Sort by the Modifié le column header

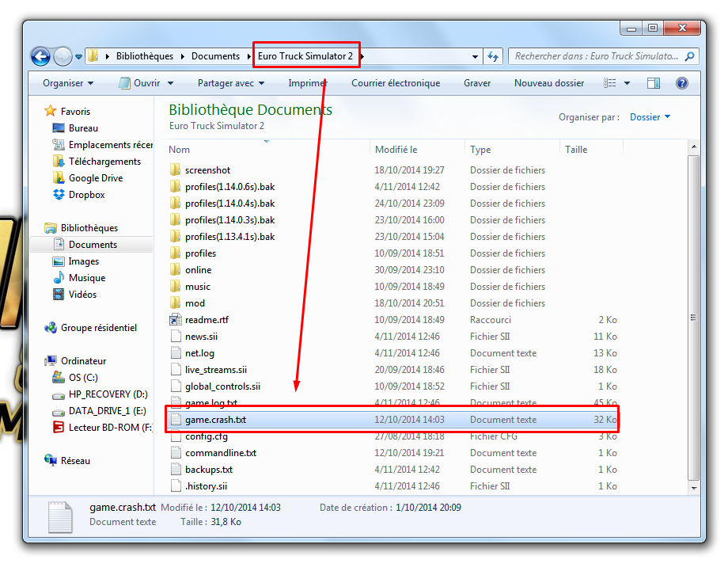[x=396, y=150]
